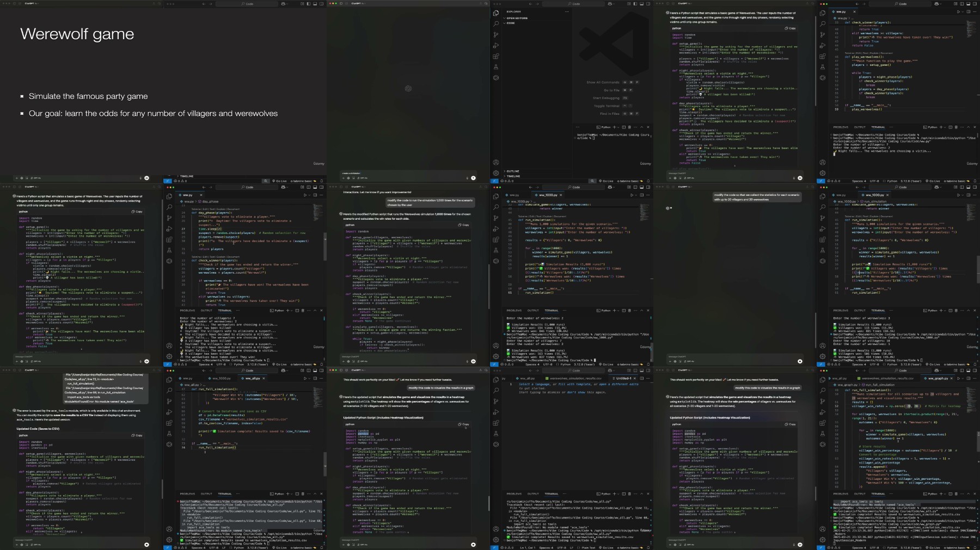Open Run and Debug in OPEN EDITORS frame
The height and width of the screenshot is (550, 980).
point(496,46)
